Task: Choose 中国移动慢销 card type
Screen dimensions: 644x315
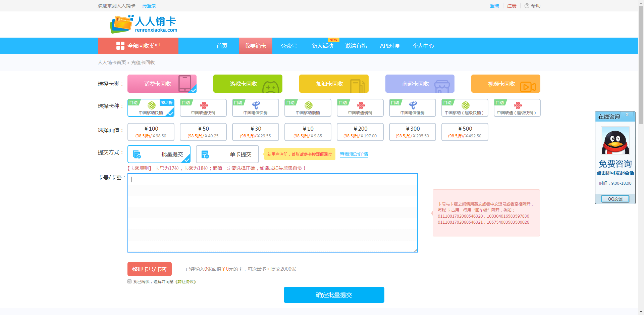Action: click(308, 108)
